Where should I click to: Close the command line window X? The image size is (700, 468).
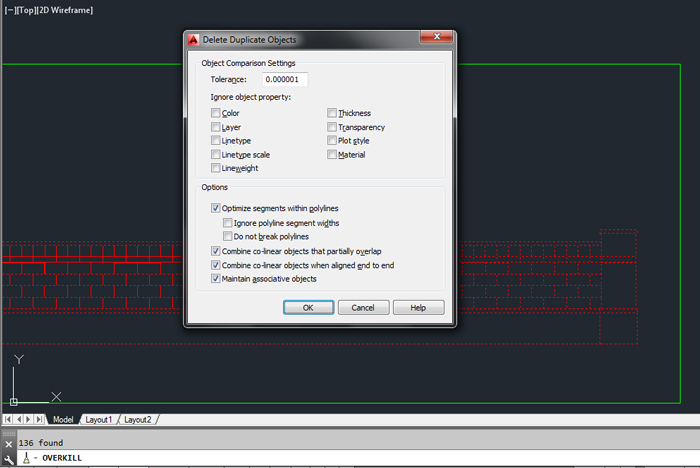pos(8,444)
